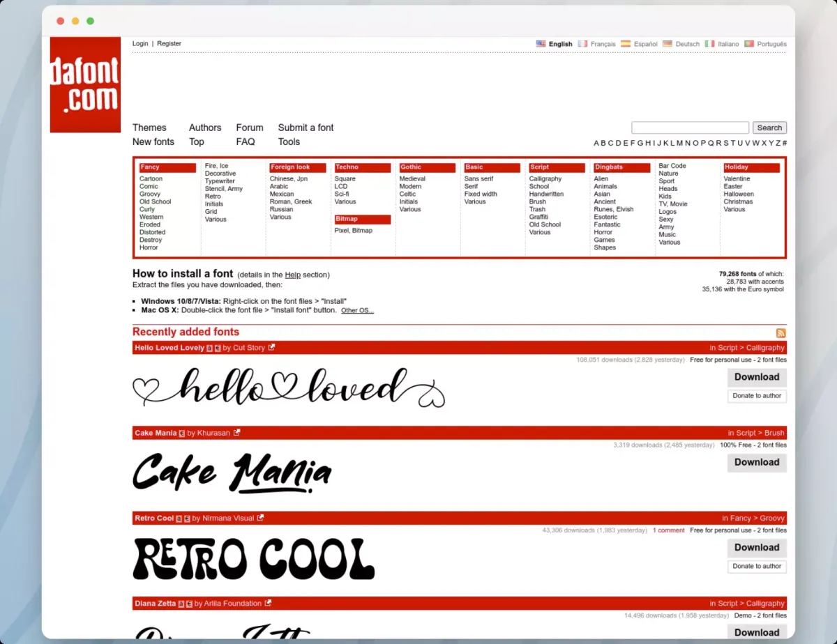Screen dimensions: 837x644
Task: Open external site icon after Cut Story
Action: pos(271,347)
